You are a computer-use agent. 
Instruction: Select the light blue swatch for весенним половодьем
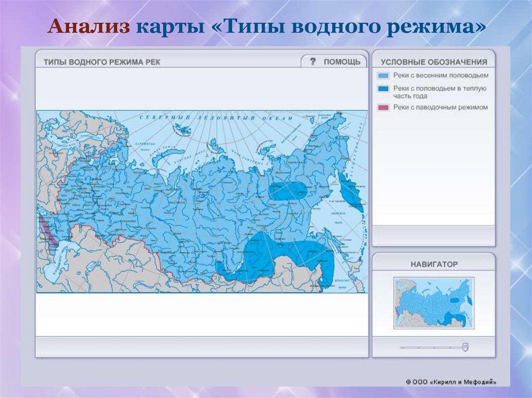tap(383, 76)
